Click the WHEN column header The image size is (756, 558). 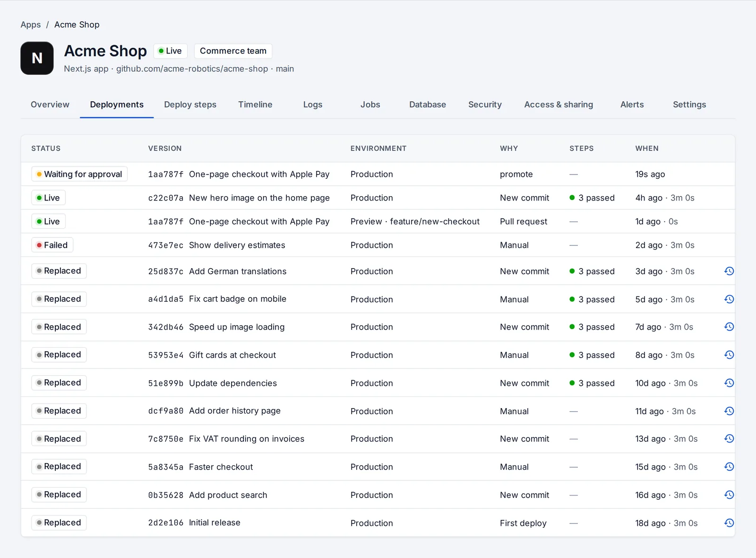click(647, 148)
